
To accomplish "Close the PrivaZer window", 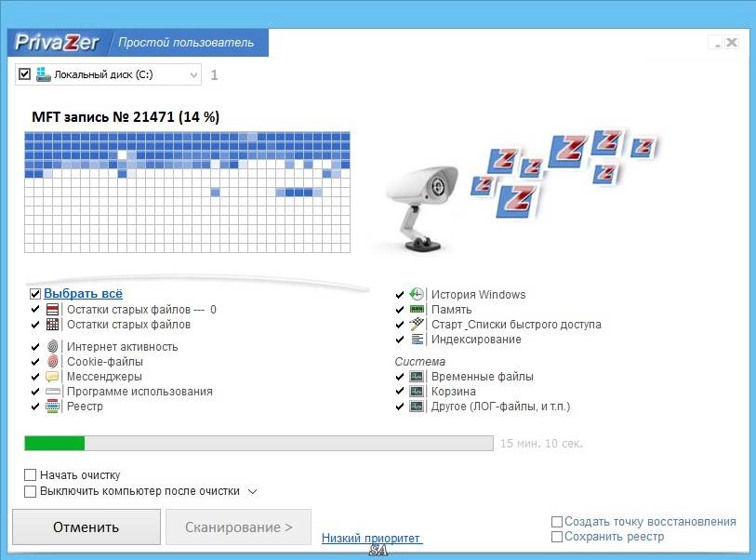I will (732, 43).
